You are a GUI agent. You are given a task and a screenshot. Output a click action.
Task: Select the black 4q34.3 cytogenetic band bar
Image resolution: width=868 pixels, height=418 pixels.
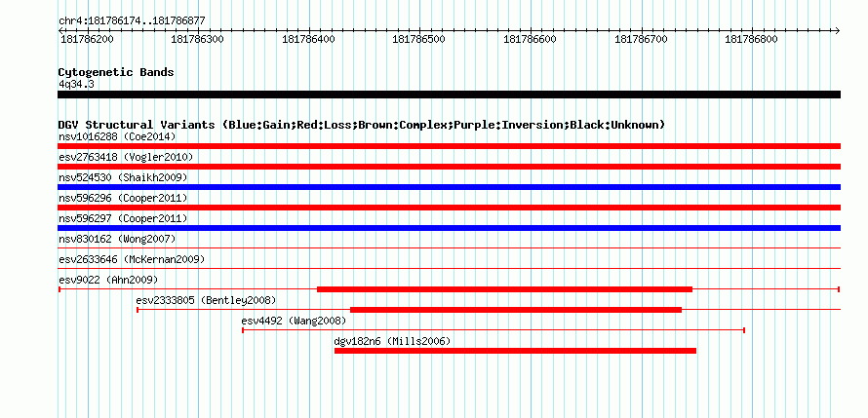pos(449,95)
